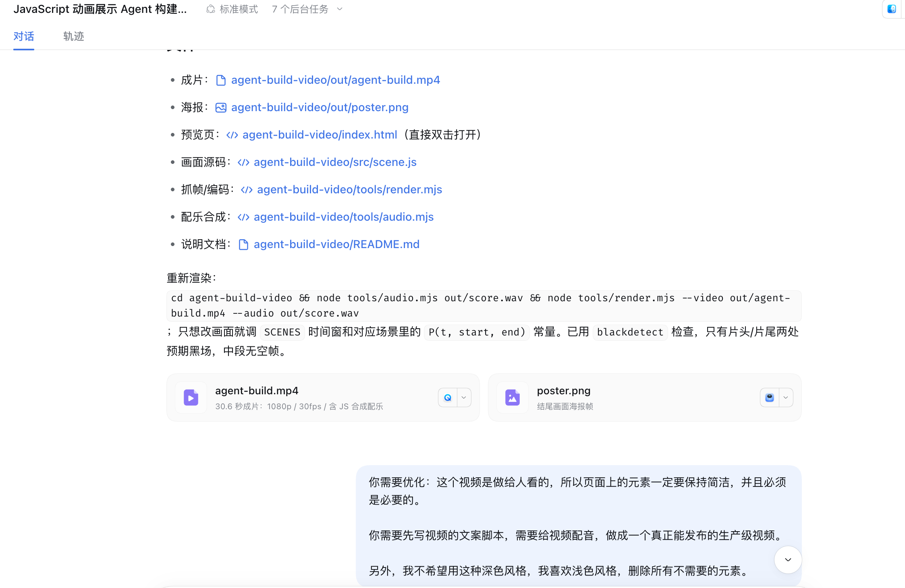The image size is (905, 588).
Task: Click the code icon before index.html link
Action: point(232,135)
